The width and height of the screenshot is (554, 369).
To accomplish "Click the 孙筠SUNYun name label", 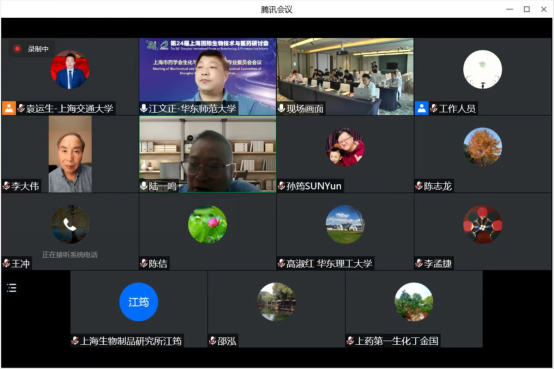I will [x=314, y=186].
